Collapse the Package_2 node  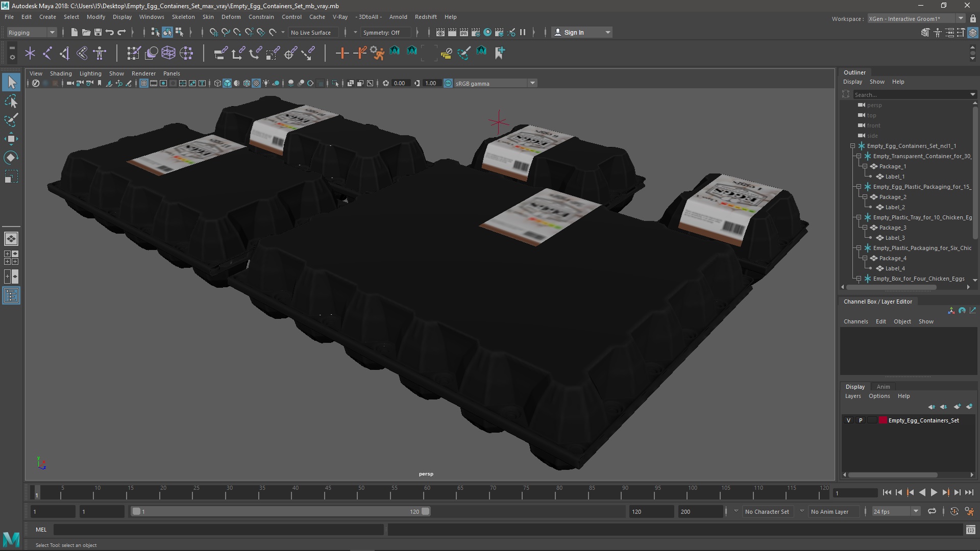click(x=865, y=197)
